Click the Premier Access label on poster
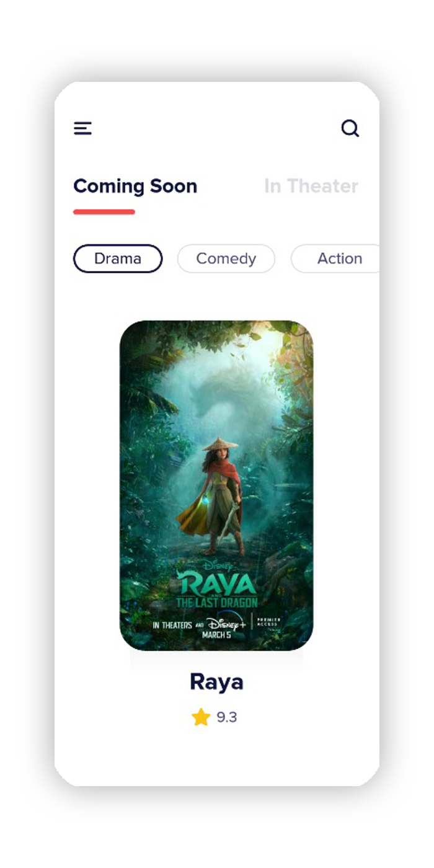This screenshot has width=434, height=868. 268,622
